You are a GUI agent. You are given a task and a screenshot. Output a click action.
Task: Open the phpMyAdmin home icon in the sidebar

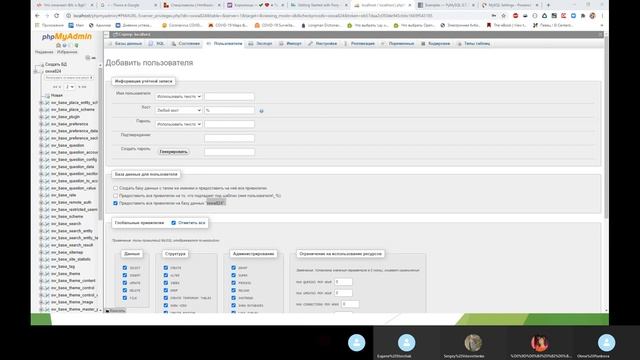click(x=58, y=45)
